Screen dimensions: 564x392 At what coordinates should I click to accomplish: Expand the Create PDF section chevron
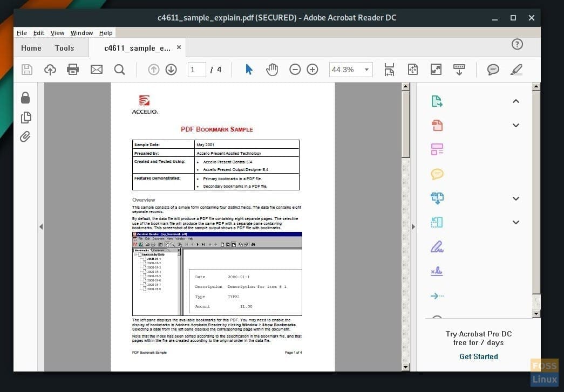516,126
